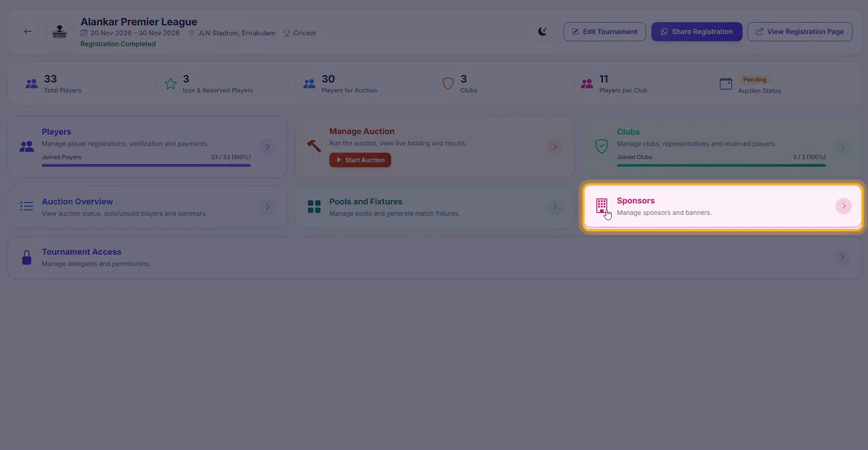Click the location pin icon near JLN Stadium

coord(191,33)
